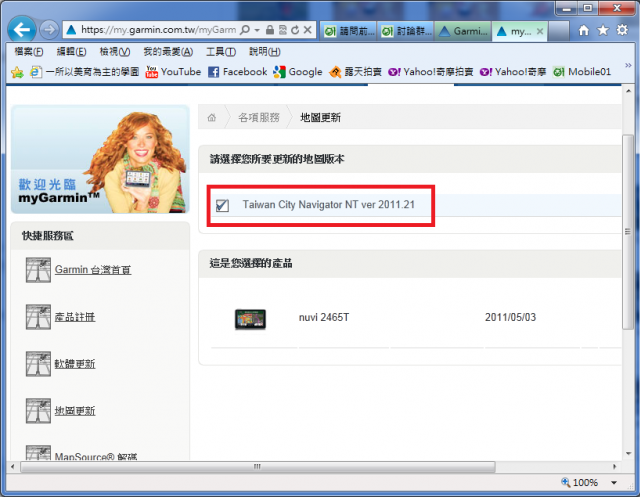The width and height of the screenshot is (640, 497).
Task: Refresh the page with reload icon
Action: [x=295, y=30]
